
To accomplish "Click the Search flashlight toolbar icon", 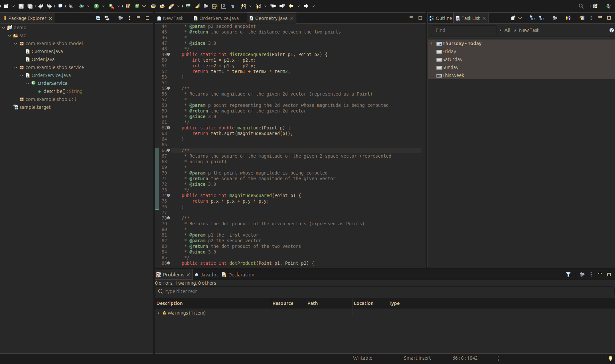I will 171,6.
